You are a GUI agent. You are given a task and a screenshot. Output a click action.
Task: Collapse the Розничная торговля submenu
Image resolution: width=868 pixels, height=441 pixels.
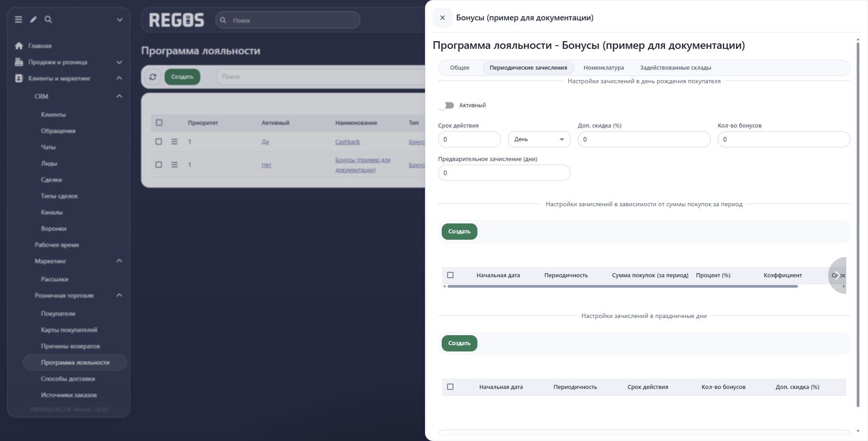pos(119,295)
